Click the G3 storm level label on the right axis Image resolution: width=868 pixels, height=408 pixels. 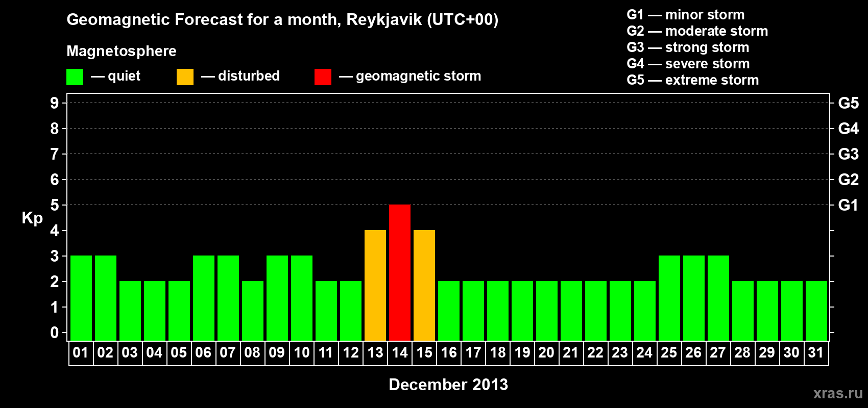(848, 154)
